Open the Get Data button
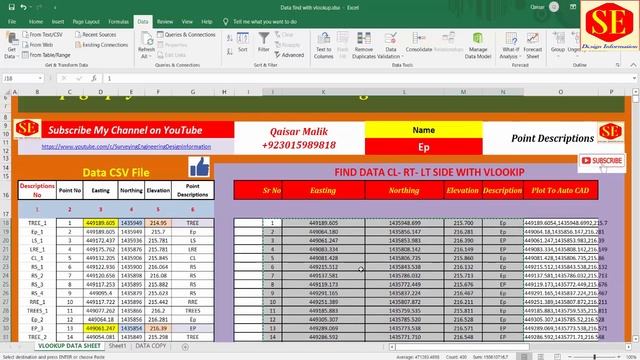640x360 pixels. (11, 46)
